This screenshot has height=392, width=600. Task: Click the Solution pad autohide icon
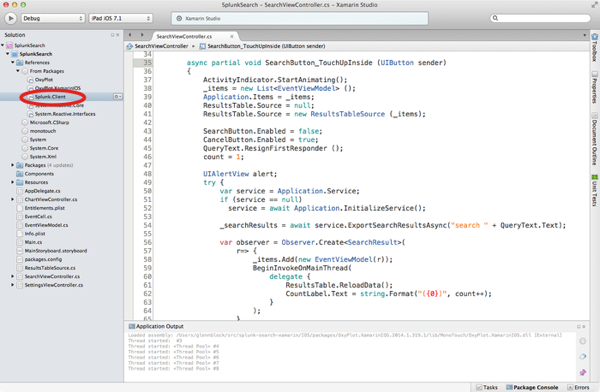tap(112, 35)
